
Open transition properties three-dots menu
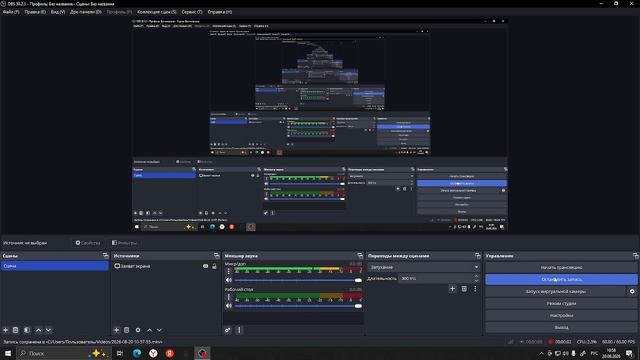(475, 289)
